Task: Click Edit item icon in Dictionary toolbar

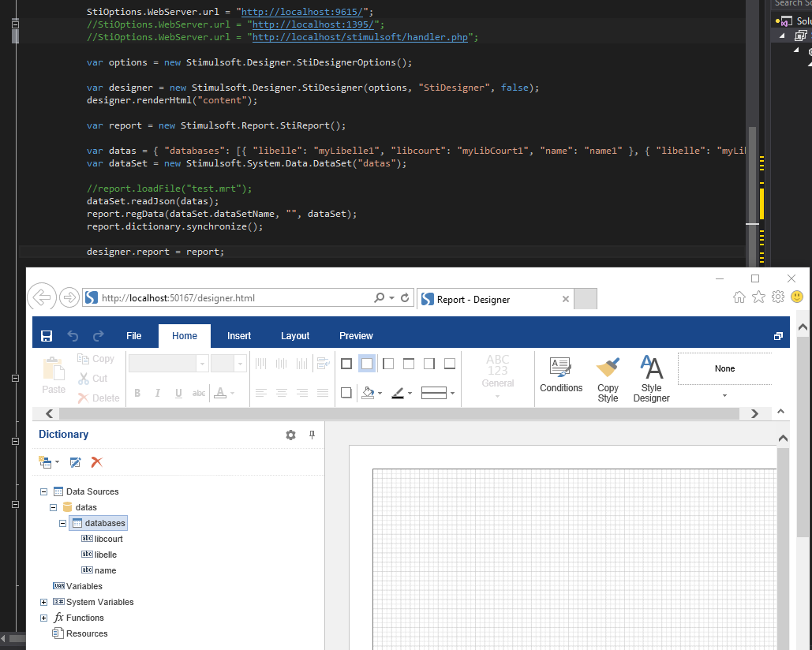Action: coord(76,462)
